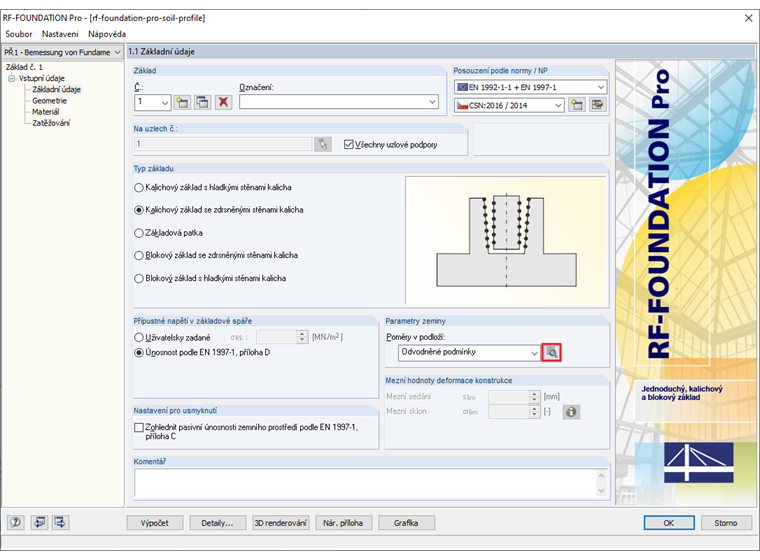Click the 3D renderování button
This screenshot has width=760, height=560.
pyautogui.click(x=280, y=523)
